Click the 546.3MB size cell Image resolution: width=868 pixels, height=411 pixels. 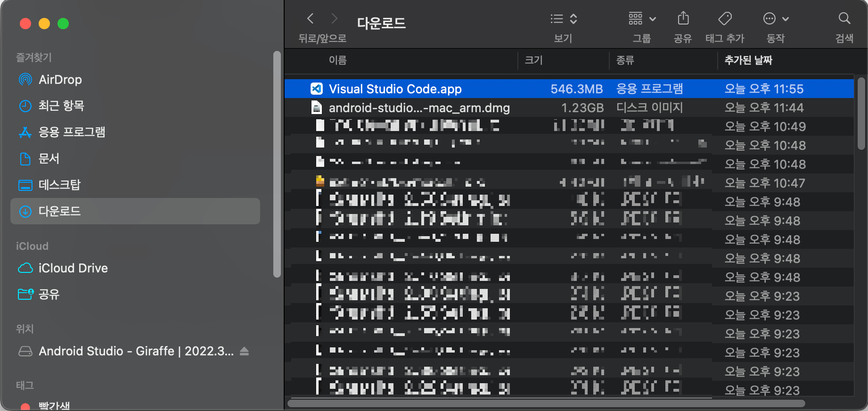click(x=577, y=89)
